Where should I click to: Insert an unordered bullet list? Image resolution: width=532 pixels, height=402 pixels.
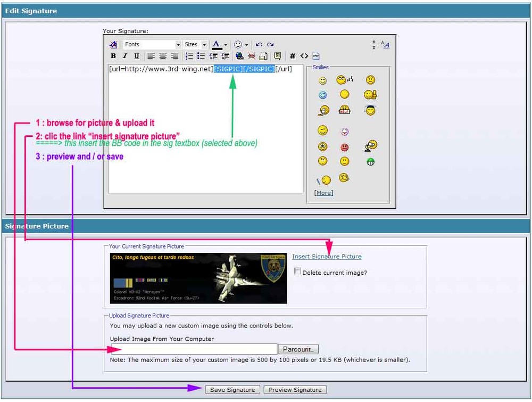click(x=201, y=56)
